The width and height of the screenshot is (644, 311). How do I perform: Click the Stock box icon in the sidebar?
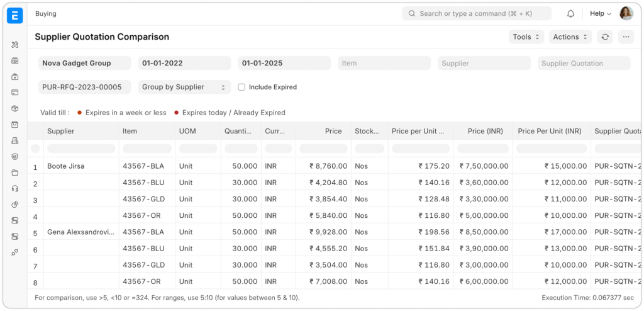15,108
